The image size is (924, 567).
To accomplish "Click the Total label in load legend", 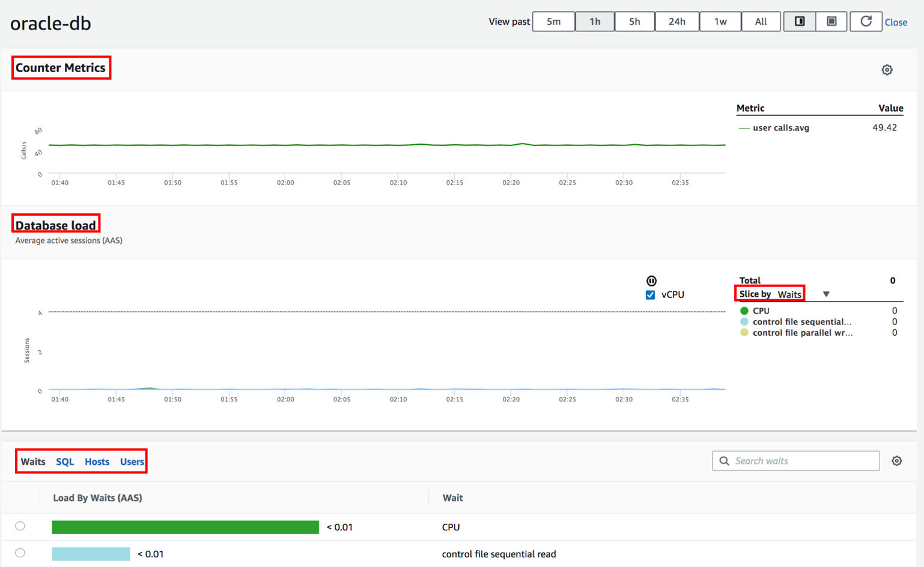I will pos(750,280).
